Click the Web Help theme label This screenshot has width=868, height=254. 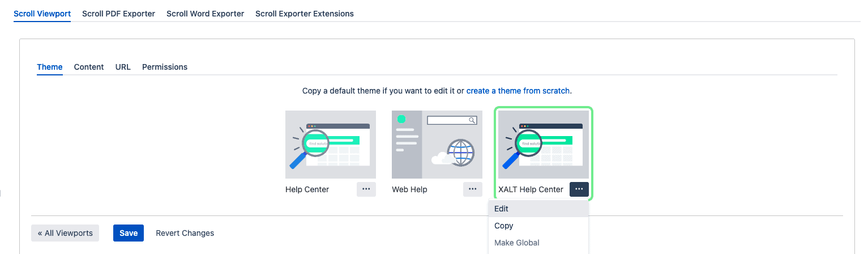click(x=409, y=189)
